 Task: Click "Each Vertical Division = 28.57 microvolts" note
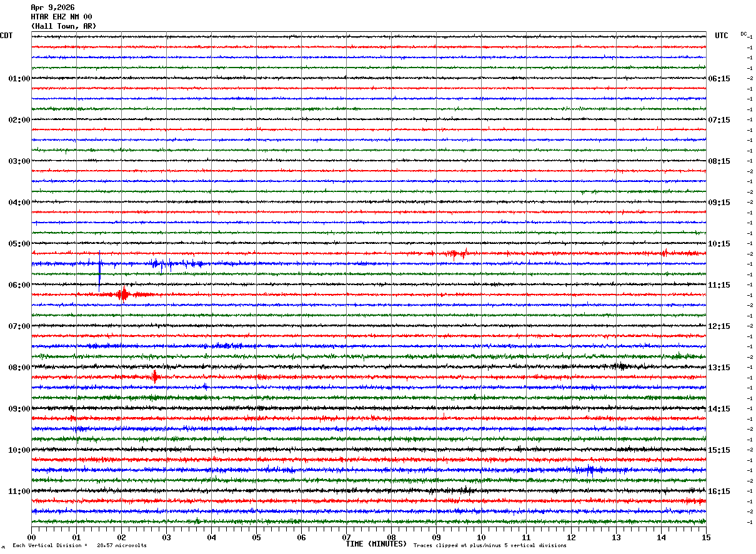(x=79, y=545)
